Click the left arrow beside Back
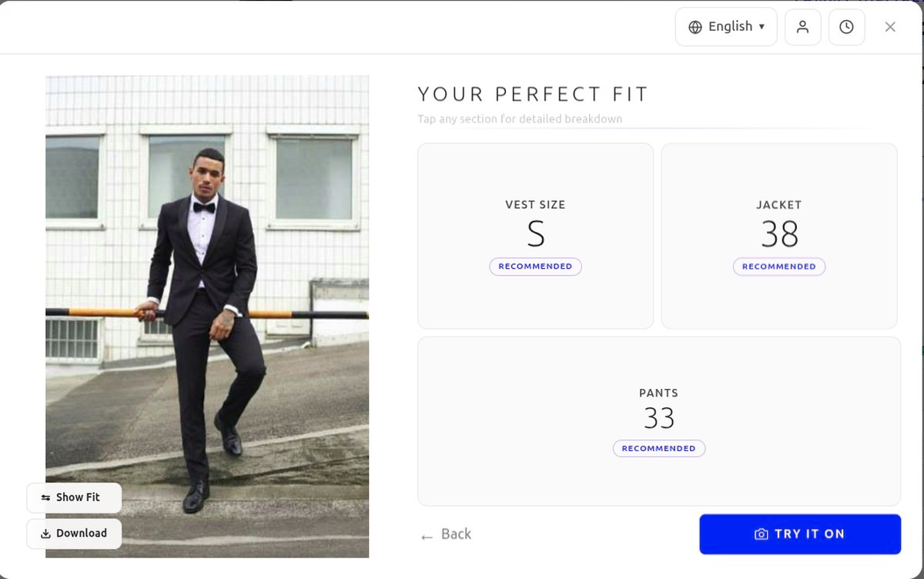924x579 pixels. 427,536
